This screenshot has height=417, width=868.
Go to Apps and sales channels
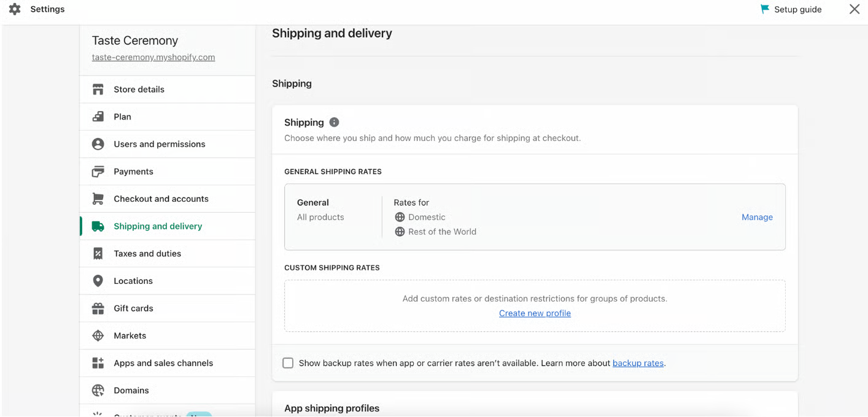click(163, 363)
